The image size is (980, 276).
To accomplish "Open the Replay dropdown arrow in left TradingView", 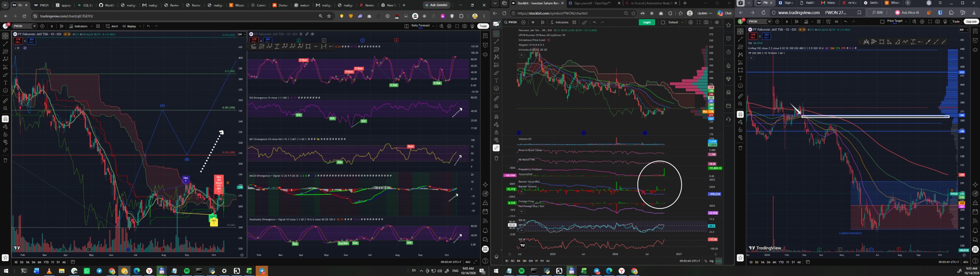I will 140,26.
